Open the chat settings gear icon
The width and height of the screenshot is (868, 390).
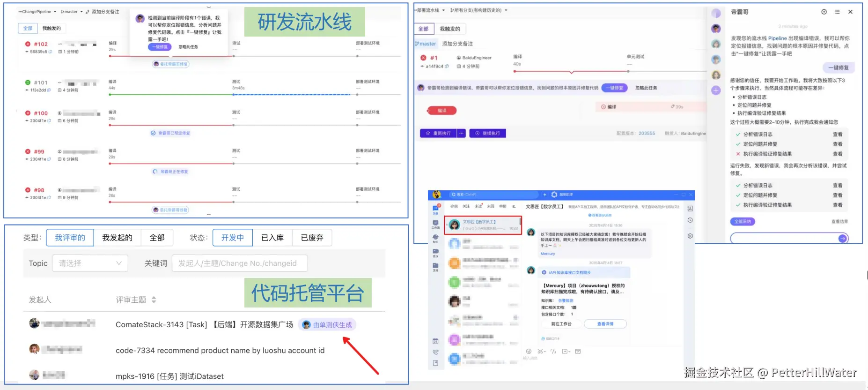pos(690,236)
